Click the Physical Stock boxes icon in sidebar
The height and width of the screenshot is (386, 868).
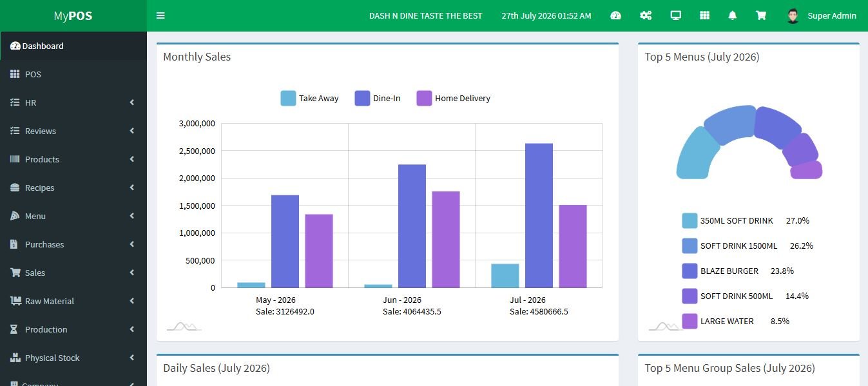(x=16, y=358)
